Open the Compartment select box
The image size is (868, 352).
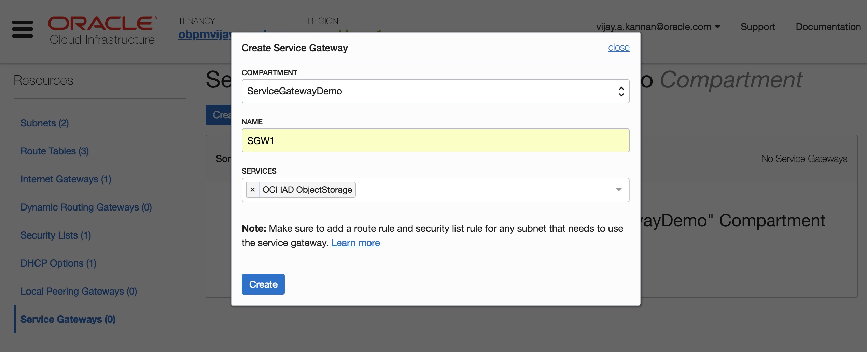[x=435, y=91]
